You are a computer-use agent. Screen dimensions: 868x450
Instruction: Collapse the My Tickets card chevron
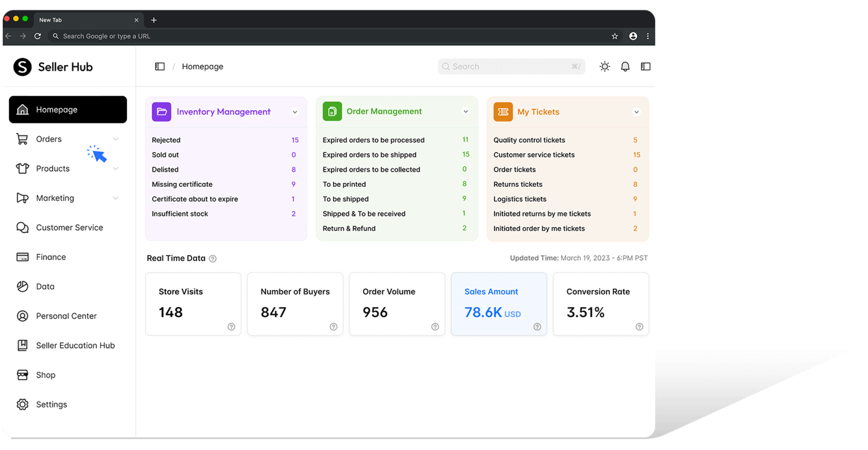tap(636, 112)
